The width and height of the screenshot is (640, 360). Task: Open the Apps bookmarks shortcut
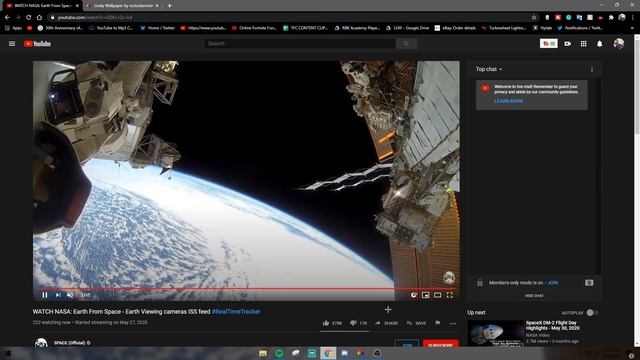[13, 28]
